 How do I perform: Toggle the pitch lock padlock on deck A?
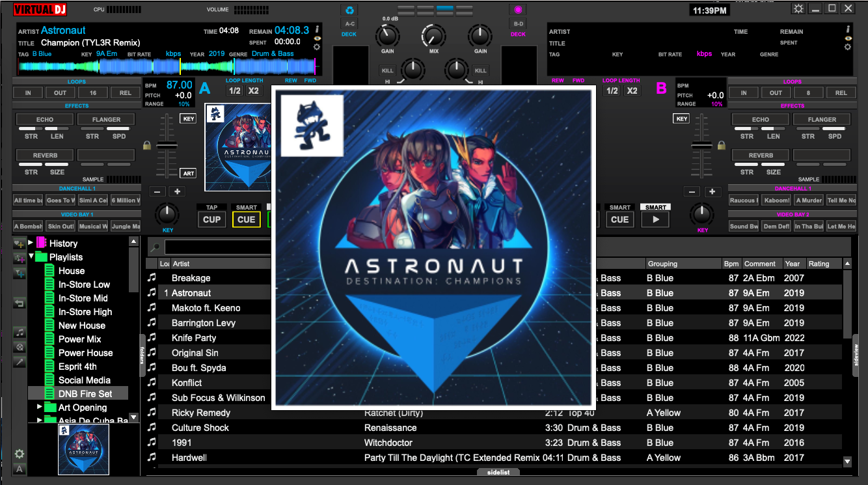[148, 145]
